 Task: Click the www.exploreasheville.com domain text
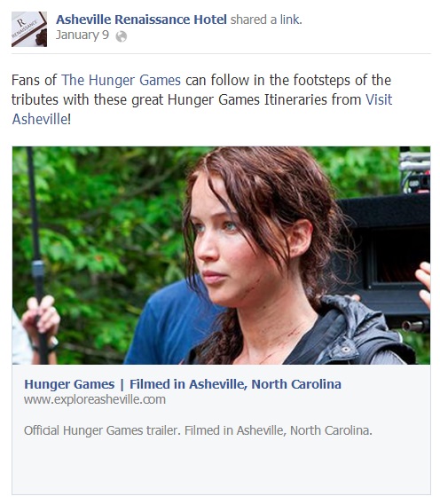95,399
